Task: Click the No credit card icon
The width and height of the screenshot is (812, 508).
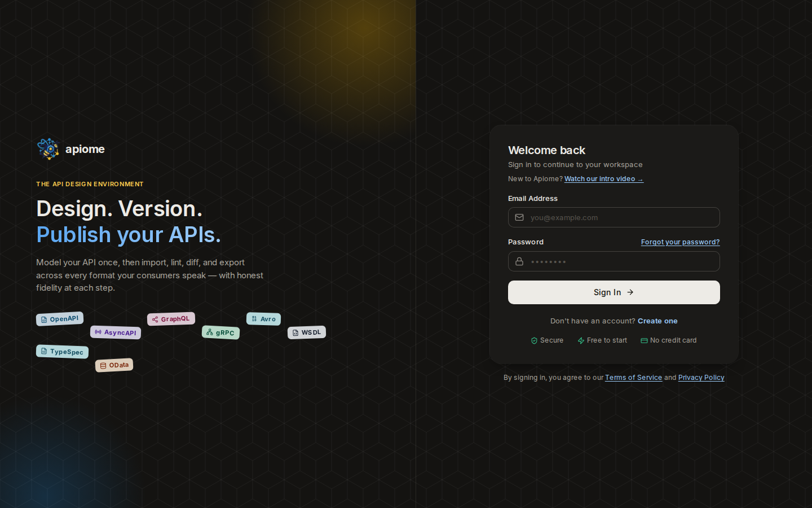Action: [644, 340]
